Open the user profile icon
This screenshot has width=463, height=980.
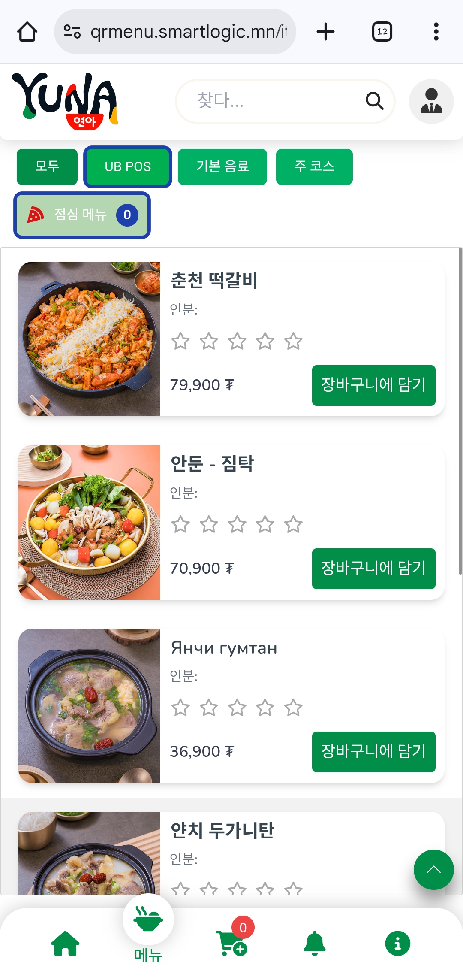pyautogui.click(x=431, y=101)
